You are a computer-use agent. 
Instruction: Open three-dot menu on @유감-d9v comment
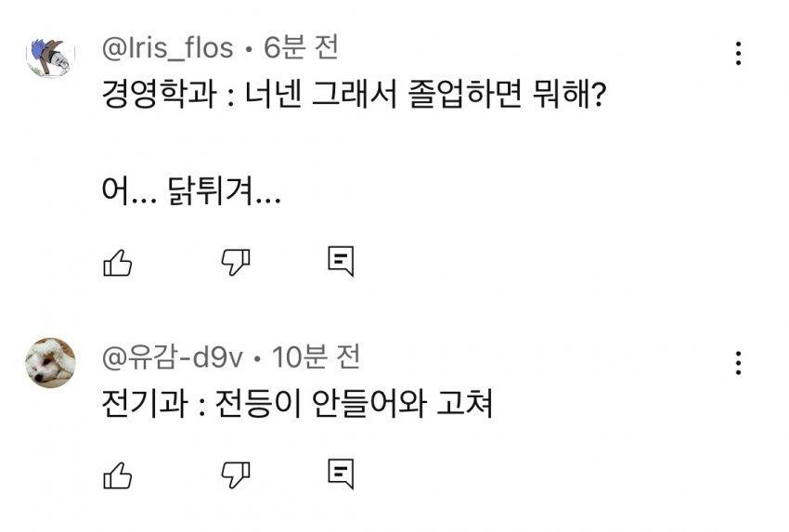pyautogui.click(x=738, y=363)
